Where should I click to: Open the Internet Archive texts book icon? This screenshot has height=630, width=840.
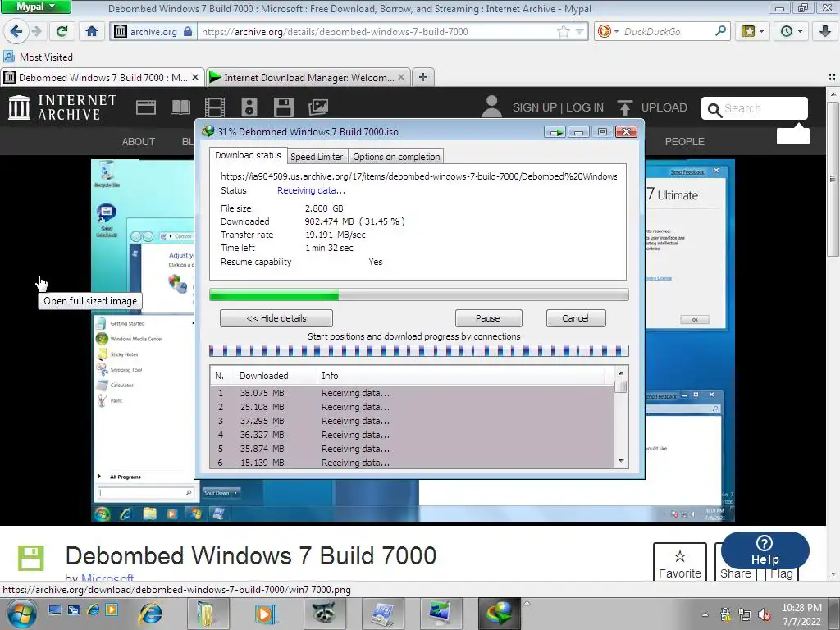(x=180, y=107)
